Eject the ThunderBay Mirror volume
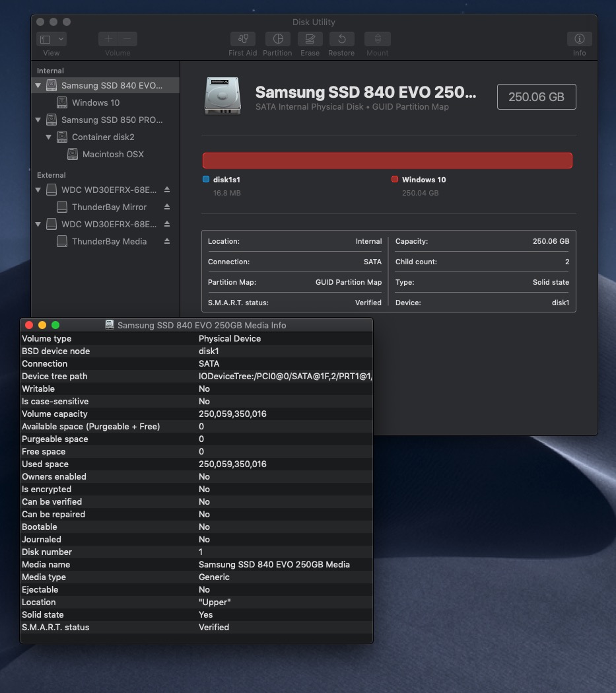Viewport: 616px width, 693px height. click(167, 207)
